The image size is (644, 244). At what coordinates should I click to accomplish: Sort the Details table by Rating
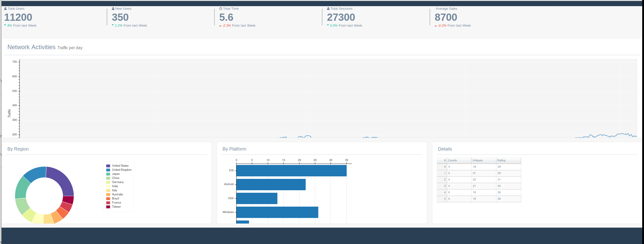(x=501, y=160)
